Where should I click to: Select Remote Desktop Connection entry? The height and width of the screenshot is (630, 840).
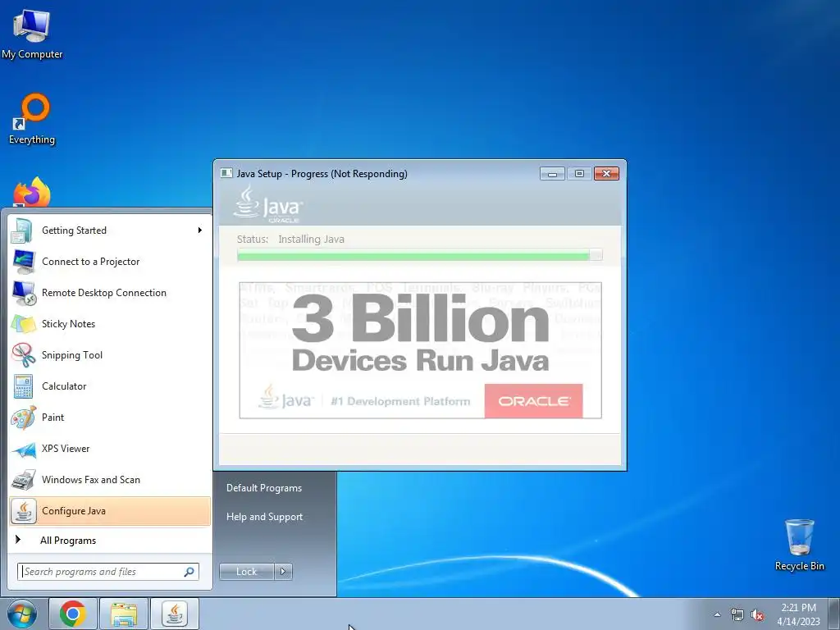click(110, 293)
